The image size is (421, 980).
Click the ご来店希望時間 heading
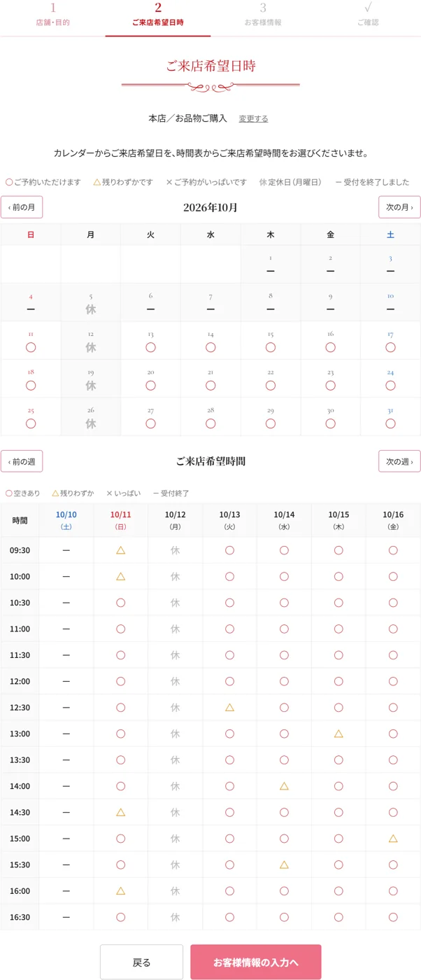coord(210,461)
